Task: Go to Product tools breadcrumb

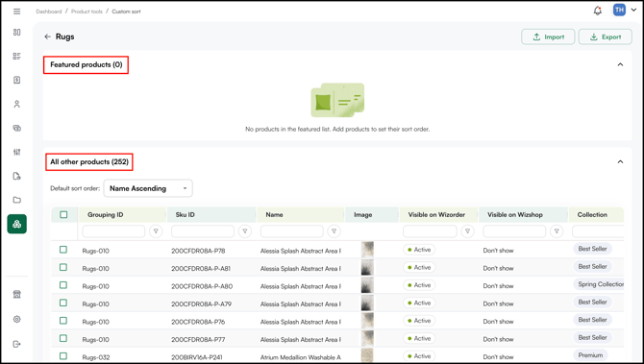Action: (x=87, y=12)
